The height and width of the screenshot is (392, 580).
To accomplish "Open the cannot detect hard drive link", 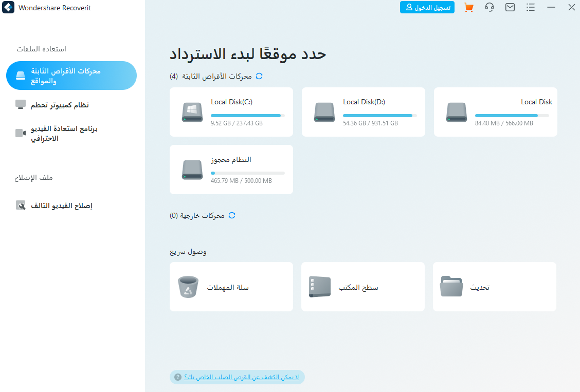I will click(241, 377).
